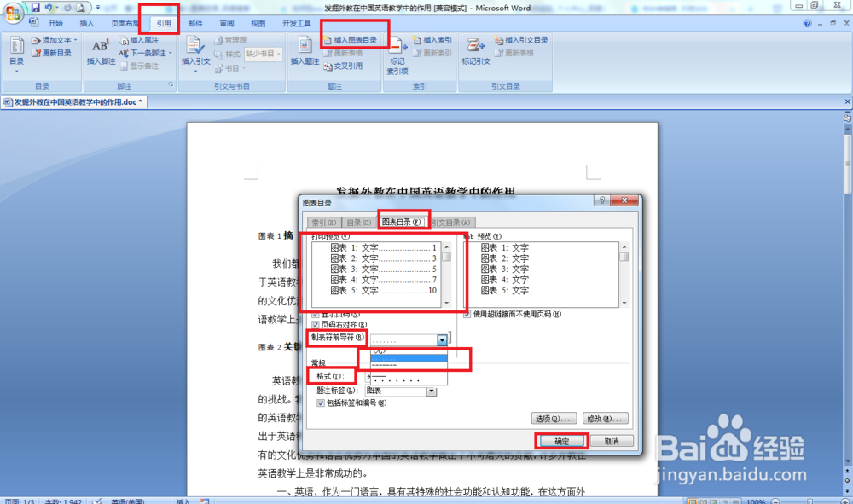Viewport: 853px width, 504px height.
Task: Click the dialog help question button
Action: [x=601, y=200]
